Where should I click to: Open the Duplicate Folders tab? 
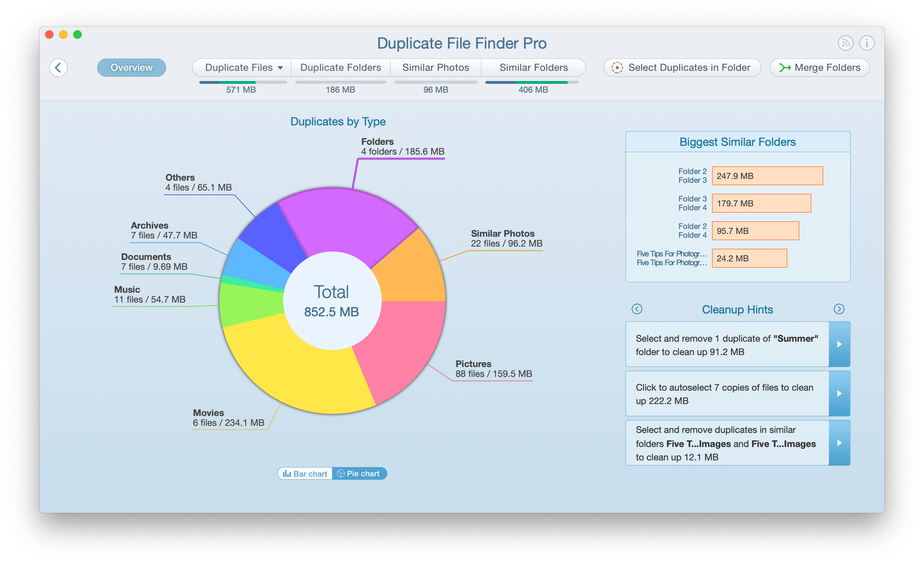pos(341,68)
